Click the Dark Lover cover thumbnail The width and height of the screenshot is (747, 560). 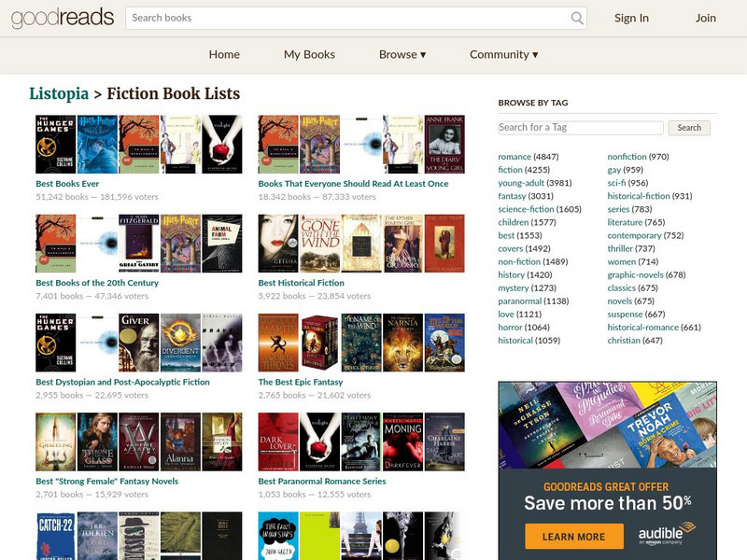point(278,441)
